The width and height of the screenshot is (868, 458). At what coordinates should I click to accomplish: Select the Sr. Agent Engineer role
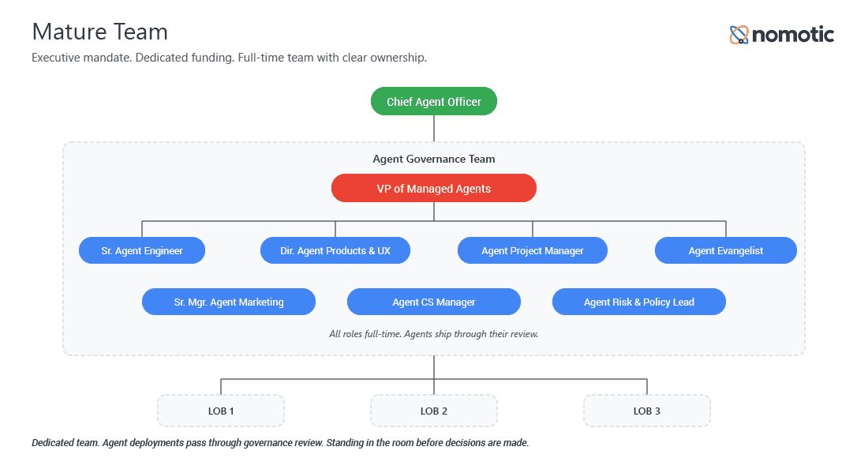pos(142,251)
